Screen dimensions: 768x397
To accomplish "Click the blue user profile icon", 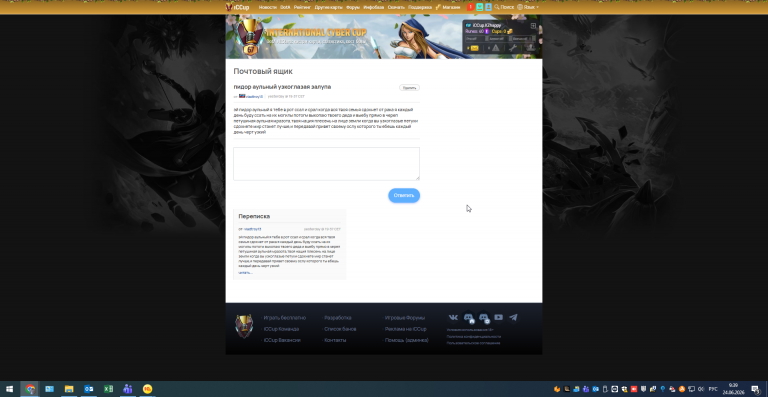I will (488, 7).
